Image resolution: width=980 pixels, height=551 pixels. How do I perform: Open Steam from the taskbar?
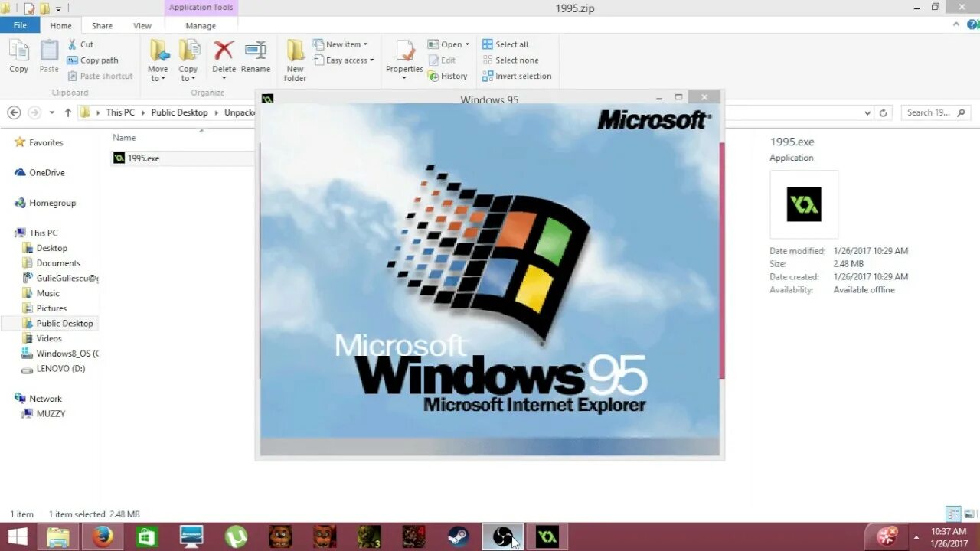[x=459, y=536]
